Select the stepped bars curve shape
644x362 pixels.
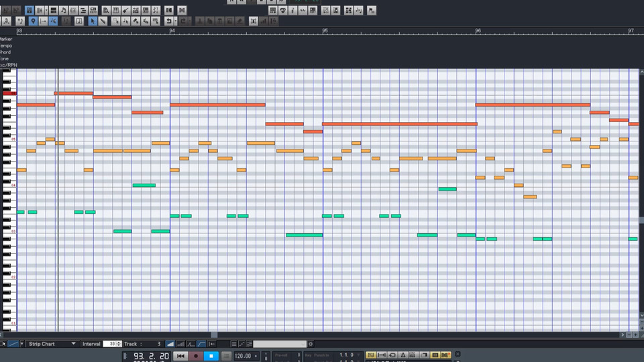click(x=180, y=344)
